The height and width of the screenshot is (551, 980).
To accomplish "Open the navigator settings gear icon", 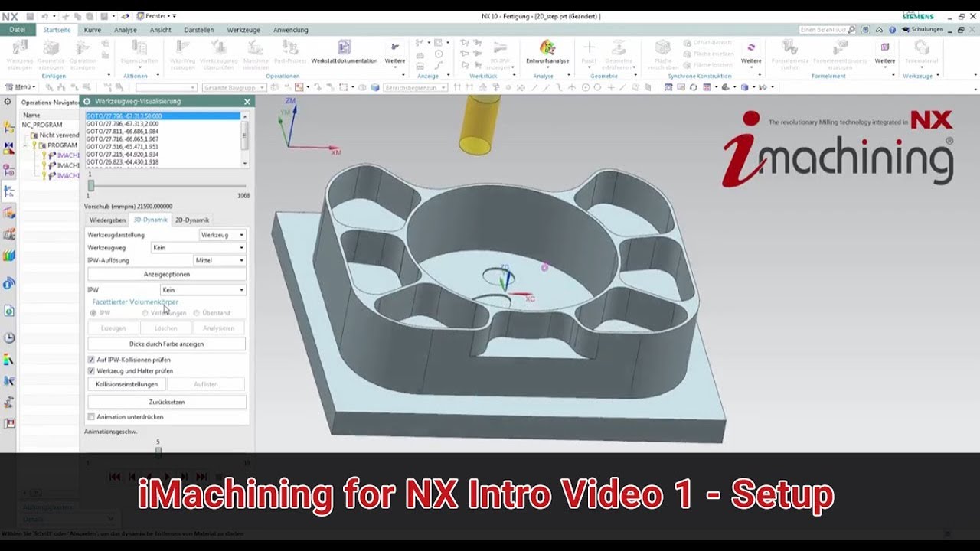I will 8,102.
